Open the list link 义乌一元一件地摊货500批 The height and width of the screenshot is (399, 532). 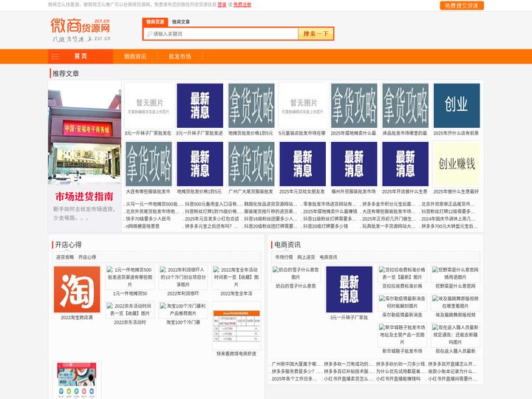tap(154, 204)
